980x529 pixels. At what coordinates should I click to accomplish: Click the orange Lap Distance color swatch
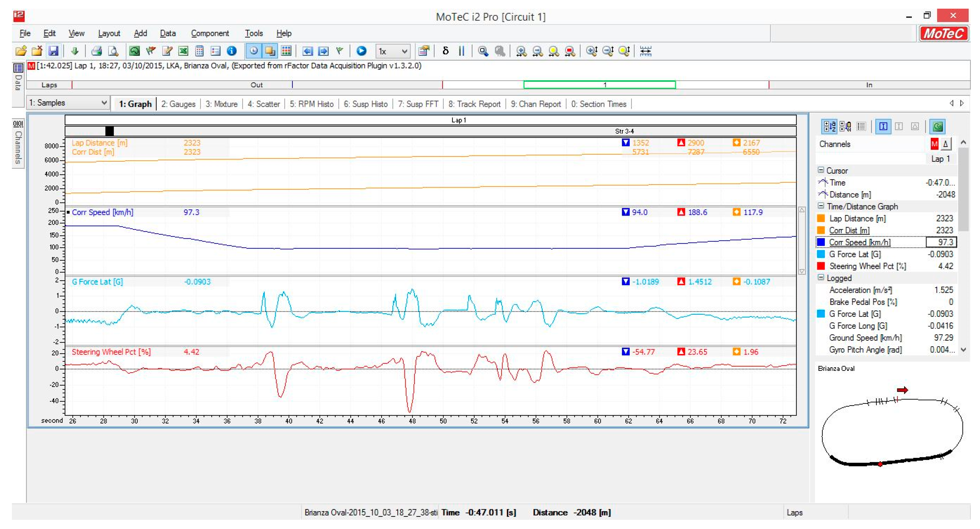click(821, 218)
